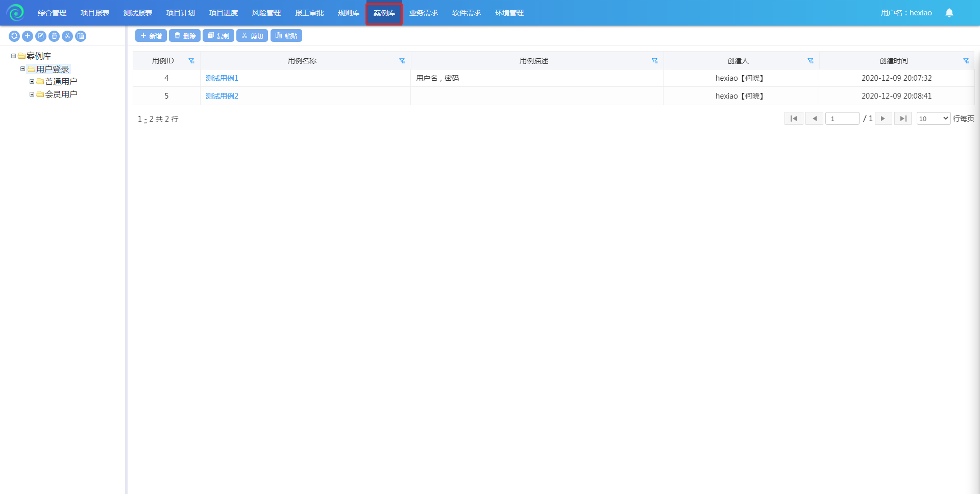The image size is (980, 494).
Task: Click the round trash icon above the tree
Action: pos(54,36)
